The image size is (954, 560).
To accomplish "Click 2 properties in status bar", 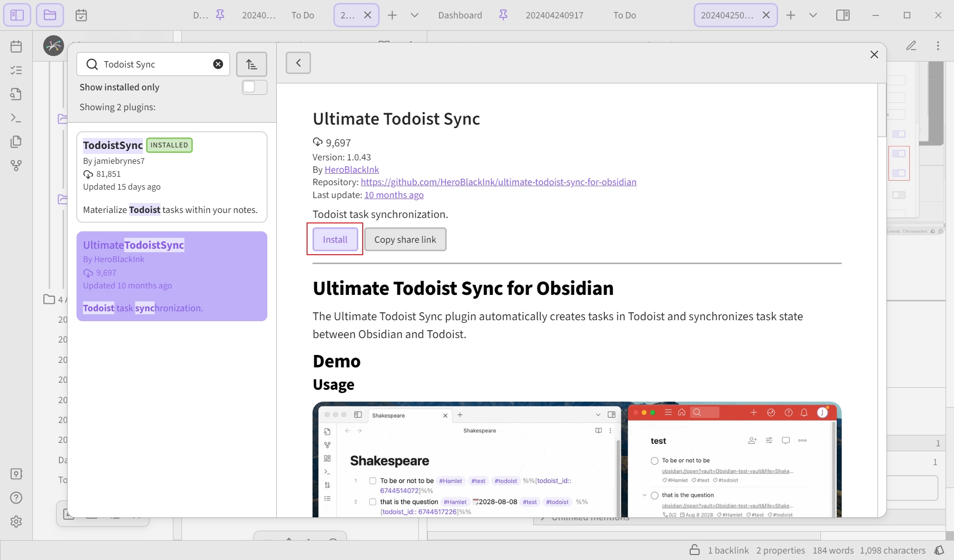I will coord(781,550).
